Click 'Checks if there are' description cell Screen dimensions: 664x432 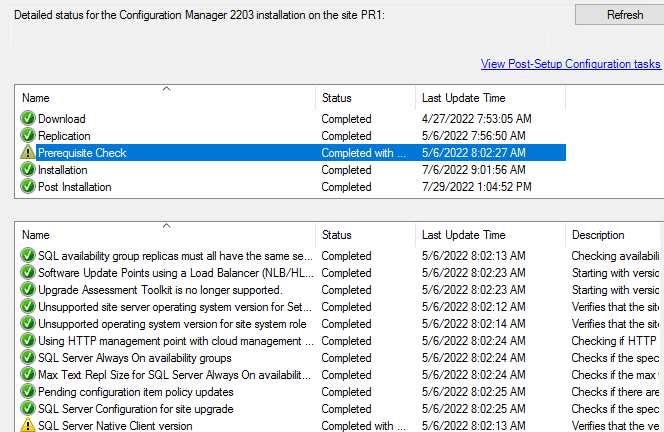coord(615,391)
